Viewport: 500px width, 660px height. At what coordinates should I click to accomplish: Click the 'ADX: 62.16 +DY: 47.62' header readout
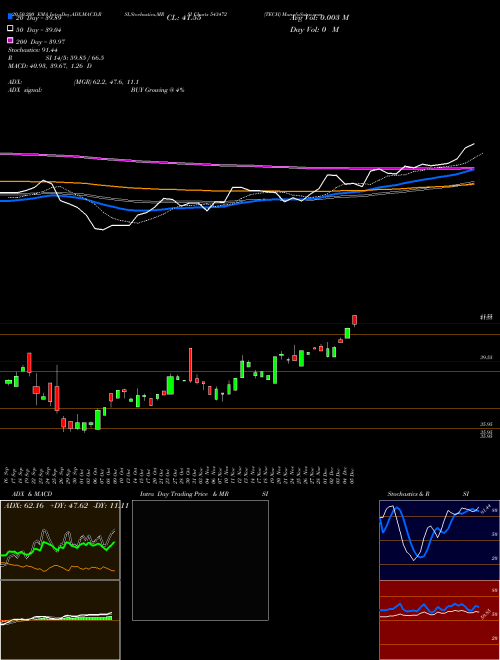[46, 506]
